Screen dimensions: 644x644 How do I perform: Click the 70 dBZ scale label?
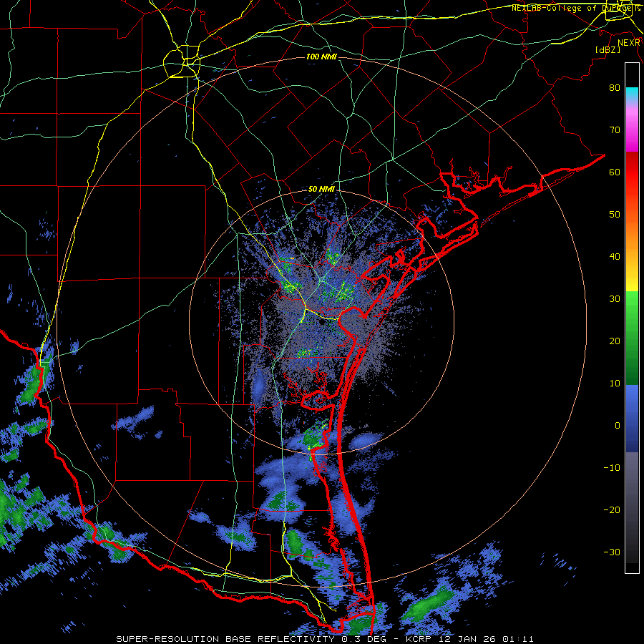615,130
